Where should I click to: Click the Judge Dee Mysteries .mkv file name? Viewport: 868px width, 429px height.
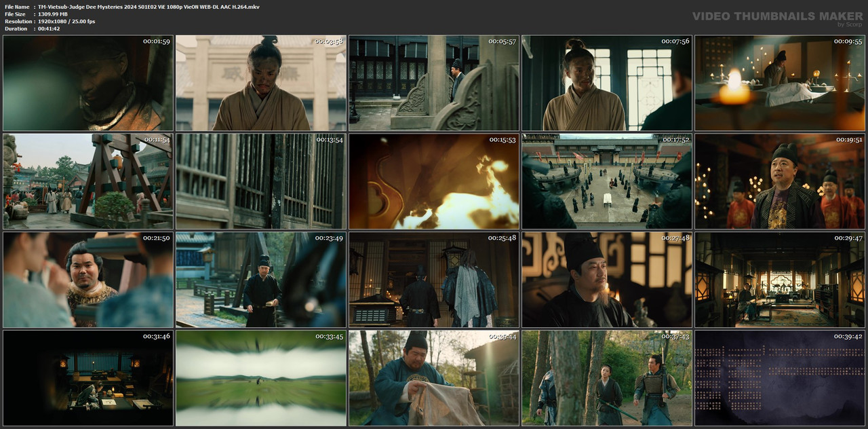pyautogui.click(x=149, y=7)
